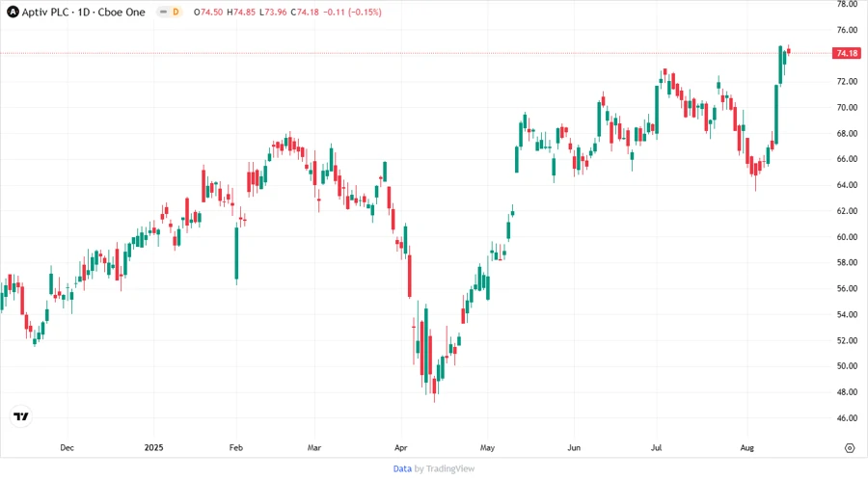This screenshot has height=480, width=868.
Task: Click the change value −0.11 (−0.15%)
Action: pyautogui.click(x=352, y=13)
